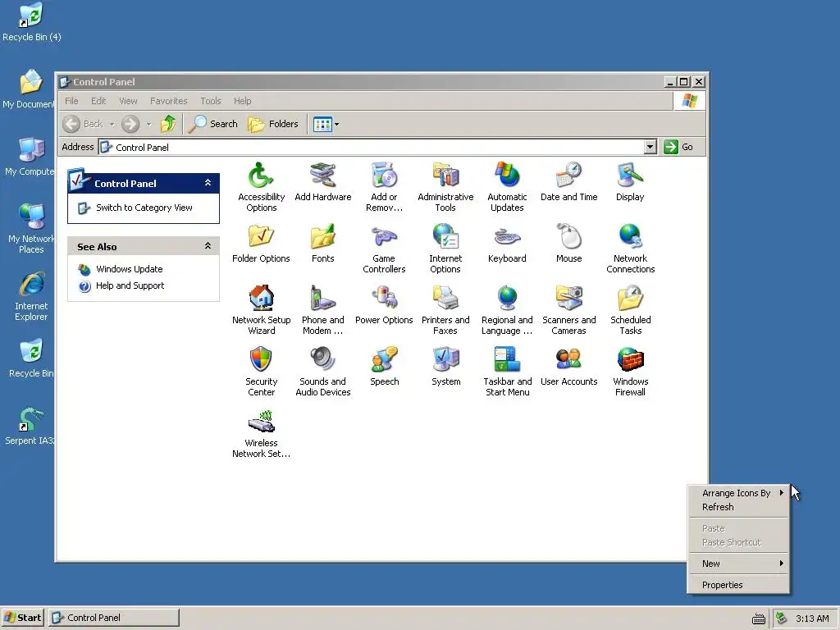Open Add Hardware wizard icon
840x630 pixels.
point(322,182)
